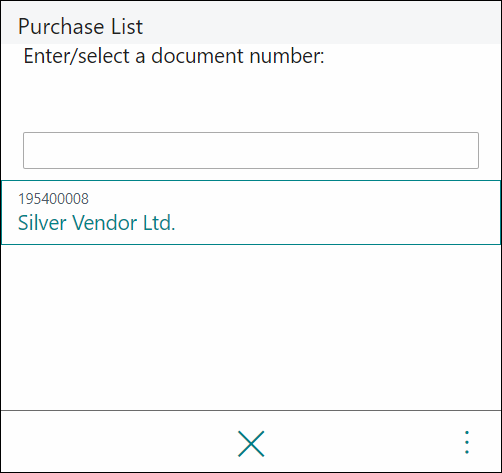Viewport: 502px width, 473px height.
Task: Click the 'Enter/select a document number' label
Action: pos(174,56)
